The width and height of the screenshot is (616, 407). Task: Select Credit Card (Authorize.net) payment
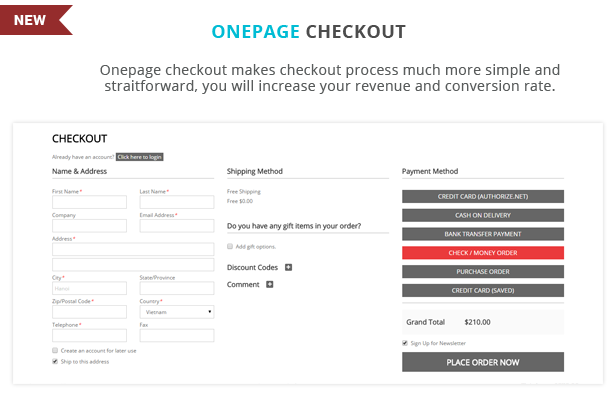pyautogui.click(x=483, y=196)
